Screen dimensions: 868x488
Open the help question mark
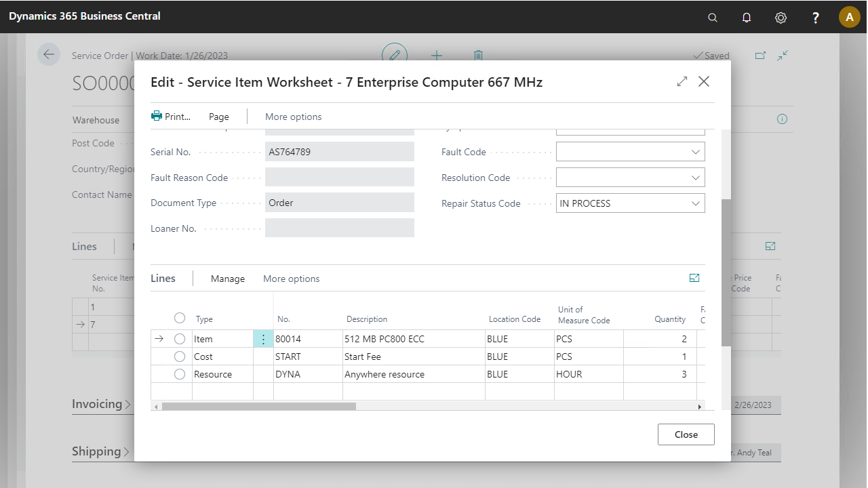point(816,18)
